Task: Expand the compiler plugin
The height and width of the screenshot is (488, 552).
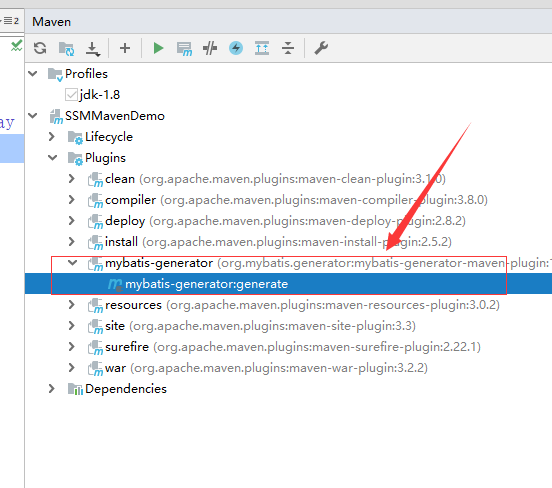Action: tap(71, 200)
